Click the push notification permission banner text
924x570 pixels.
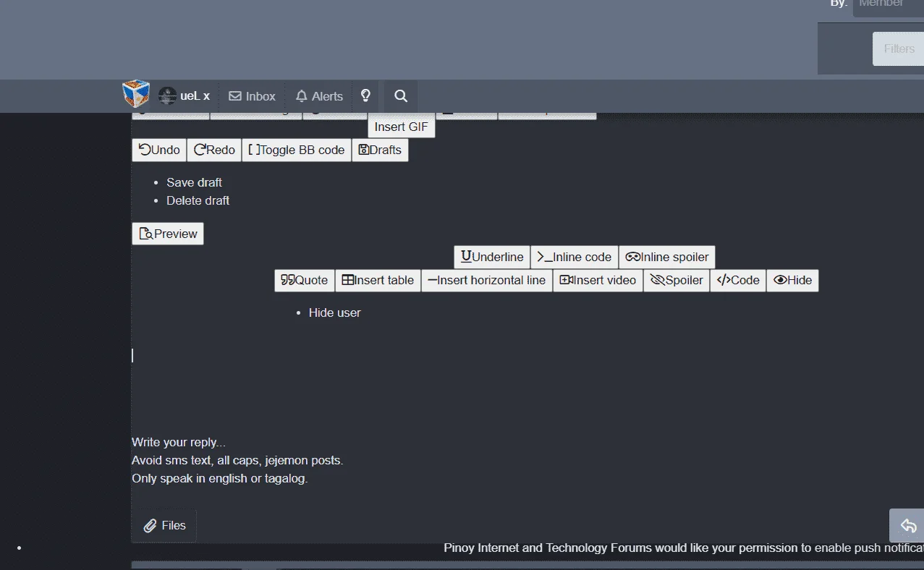tap(684, 548)
